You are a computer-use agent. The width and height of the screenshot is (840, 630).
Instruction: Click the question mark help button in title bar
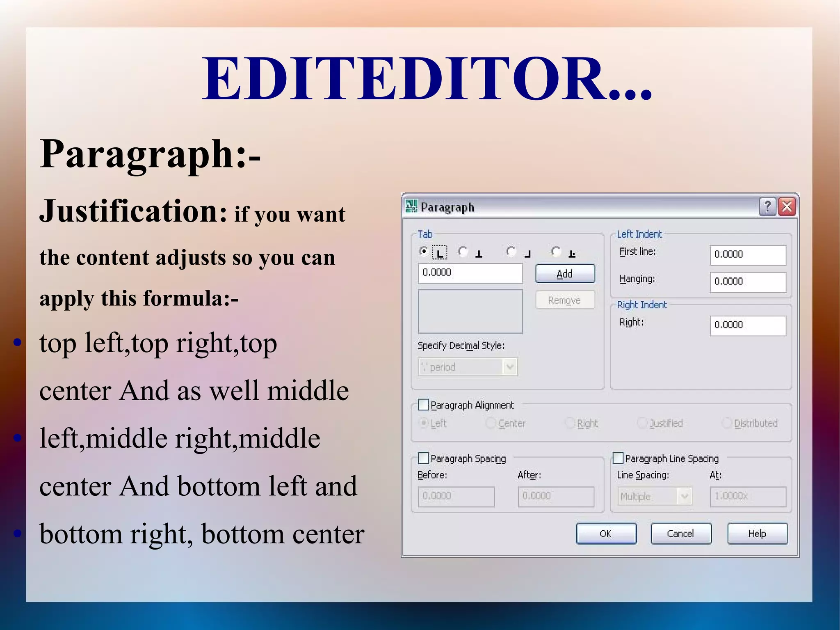point(767,206)
